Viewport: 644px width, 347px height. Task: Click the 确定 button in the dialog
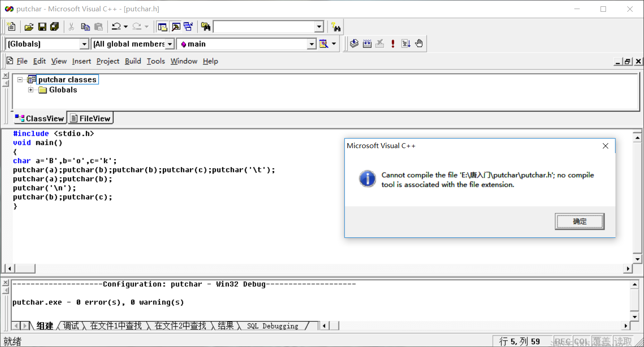click(x=580, y=222)
